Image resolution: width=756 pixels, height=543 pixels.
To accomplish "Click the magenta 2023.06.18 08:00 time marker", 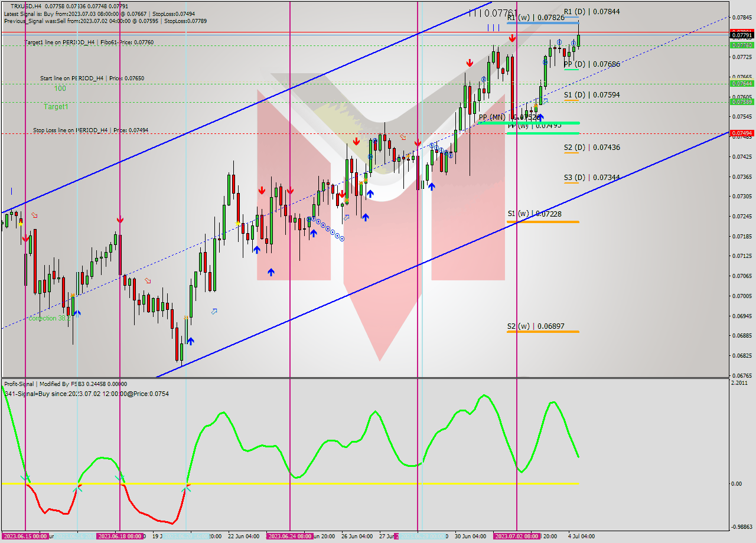I will pyautogui.click(x=120, y=537).
